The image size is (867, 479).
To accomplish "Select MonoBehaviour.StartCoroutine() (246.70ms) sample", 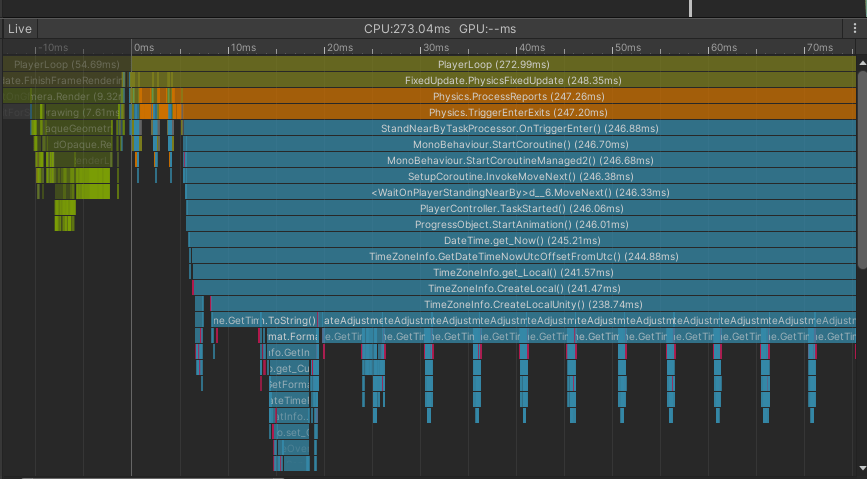I will click(x=520, y=144).
